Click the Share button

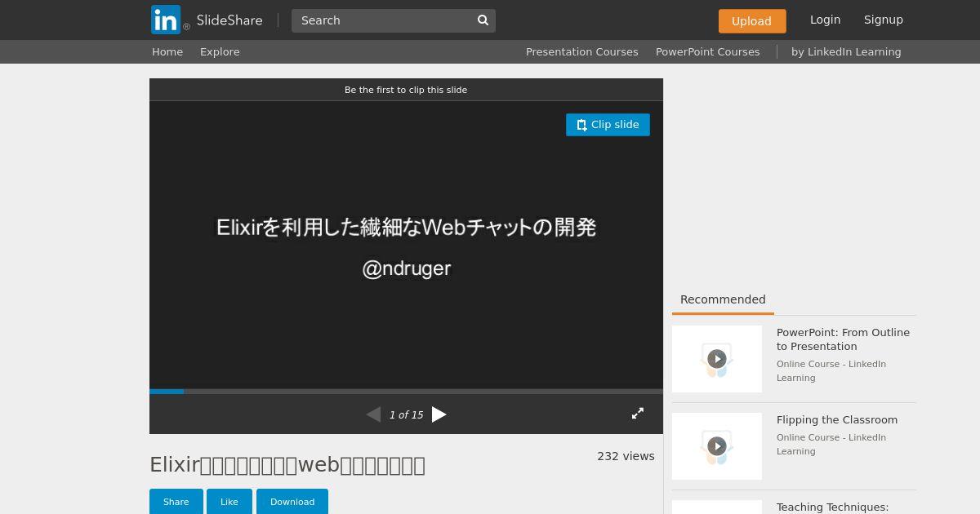click(x=176, y=502)
